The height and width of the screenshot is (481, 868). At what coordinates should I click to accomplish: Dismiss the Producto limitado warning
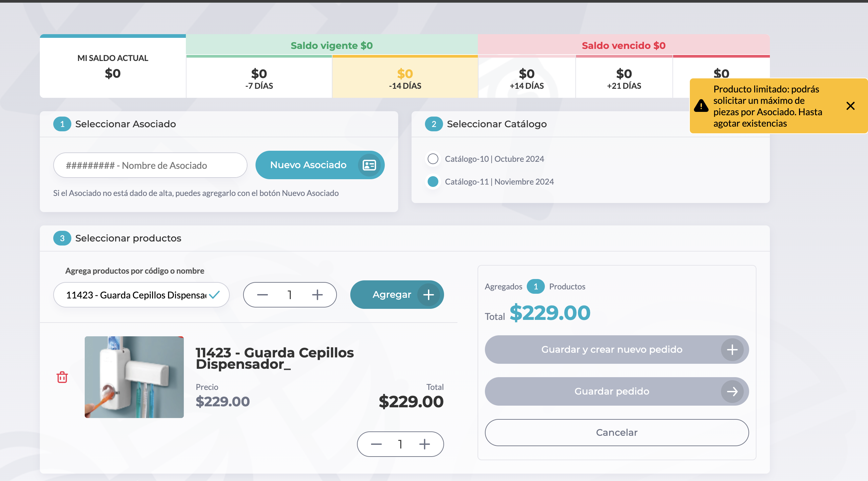click(x=850, y=106)
